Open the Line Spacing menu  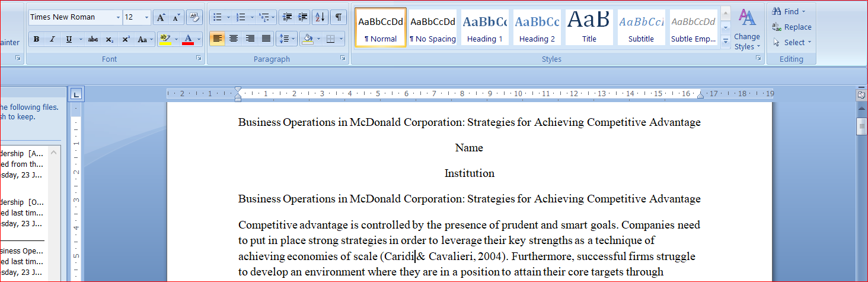click(x=287, y=39)
